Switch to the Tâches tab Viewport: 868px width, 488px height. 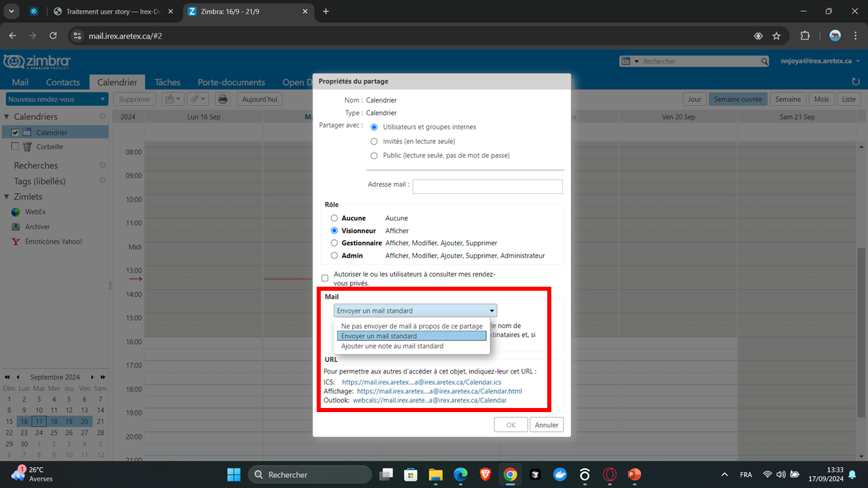pos(167,82)
